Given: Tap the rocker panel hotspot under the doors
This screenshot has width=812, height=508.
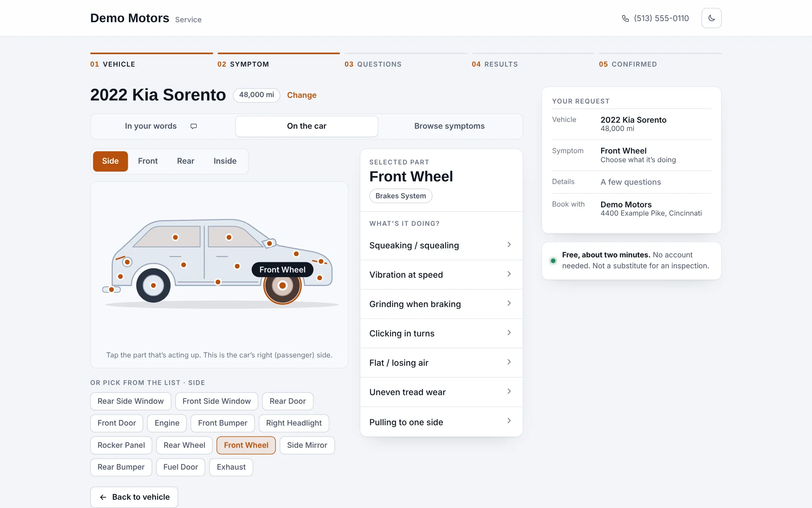Looking at the screenshot, I should click(218, 282).
